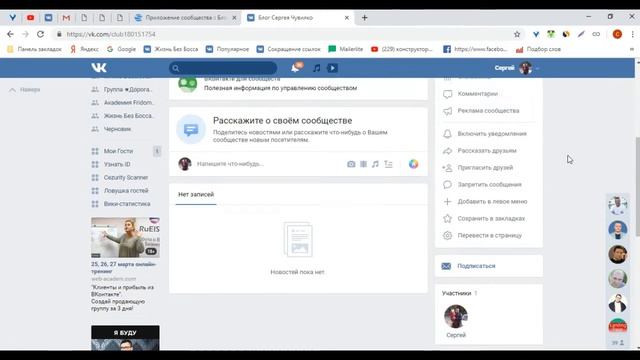Open the Chrome three-dot menu
The height and width of the screenshot is (360, 640).
click(632, 34)
